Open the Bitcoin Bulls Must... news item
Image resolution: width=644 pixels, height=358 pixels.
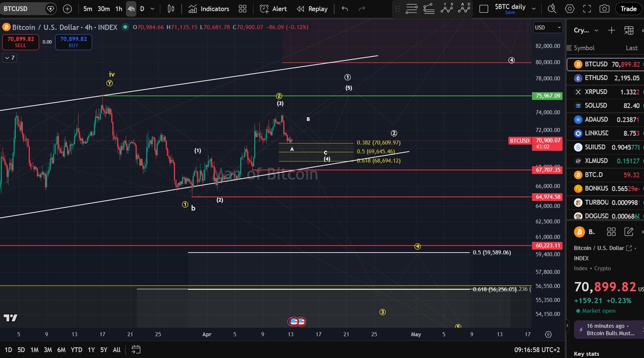[x=609, y=330]
